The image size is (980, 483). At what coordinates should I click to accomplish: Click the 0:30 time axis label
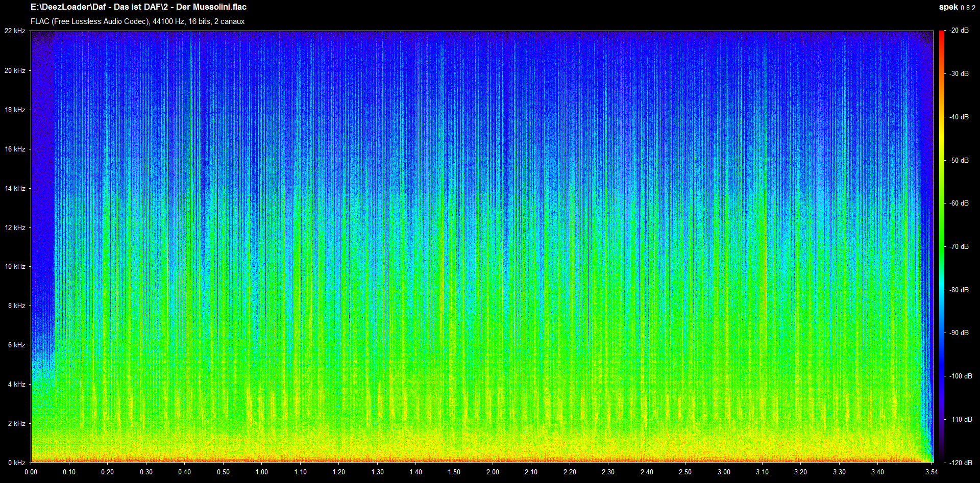(146, 472)
